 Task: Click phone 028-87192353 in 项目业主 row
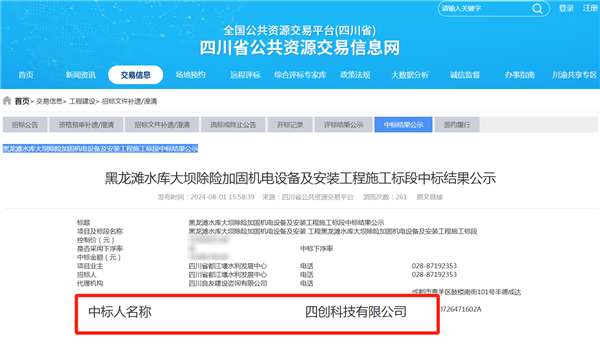434,266
